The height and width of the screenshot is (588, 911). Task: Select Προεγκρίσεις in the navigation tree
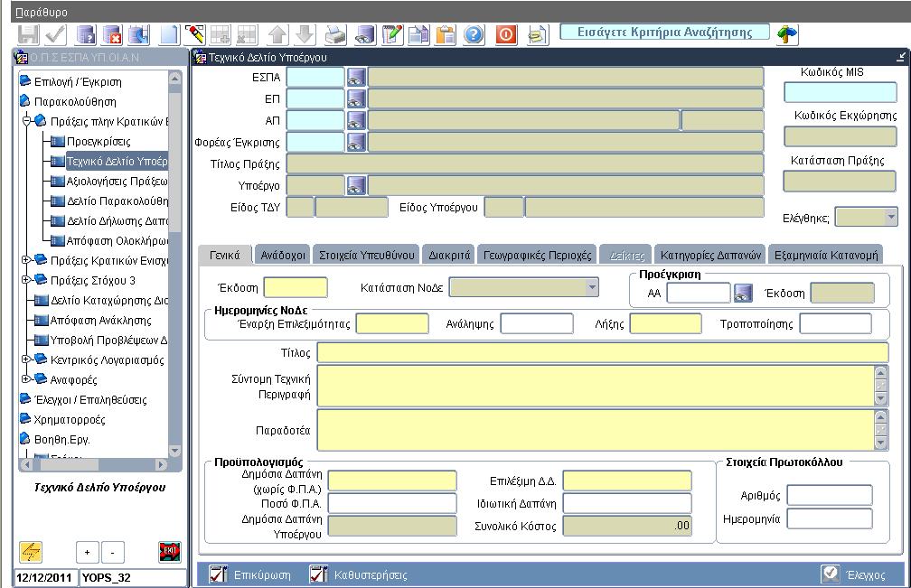point(99,141)
